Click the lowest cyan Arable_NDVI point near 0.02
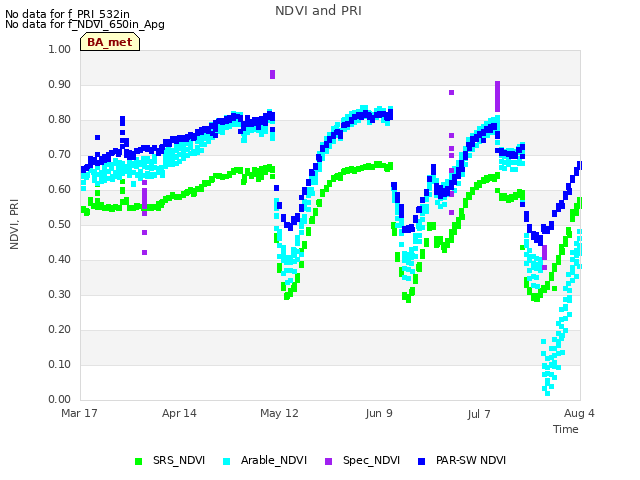The width and height of the screenshot is (640, 480). click(x=547, y=393)
